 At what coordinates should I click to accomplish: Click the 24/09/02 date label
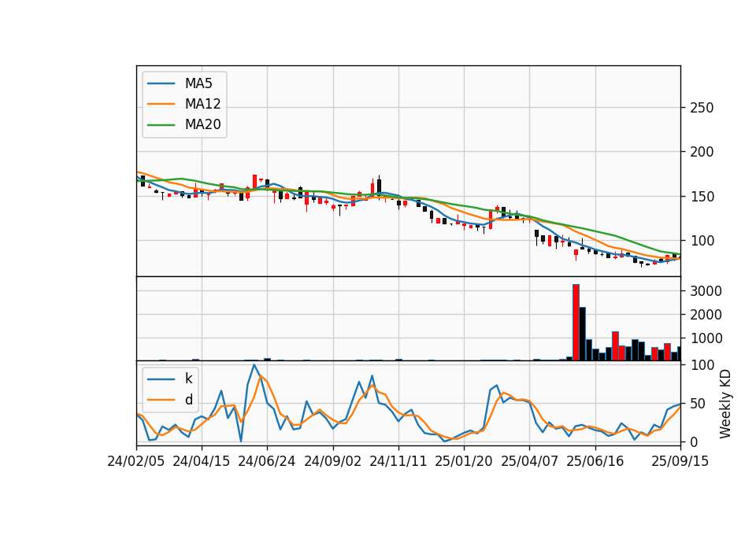point(332,461)
